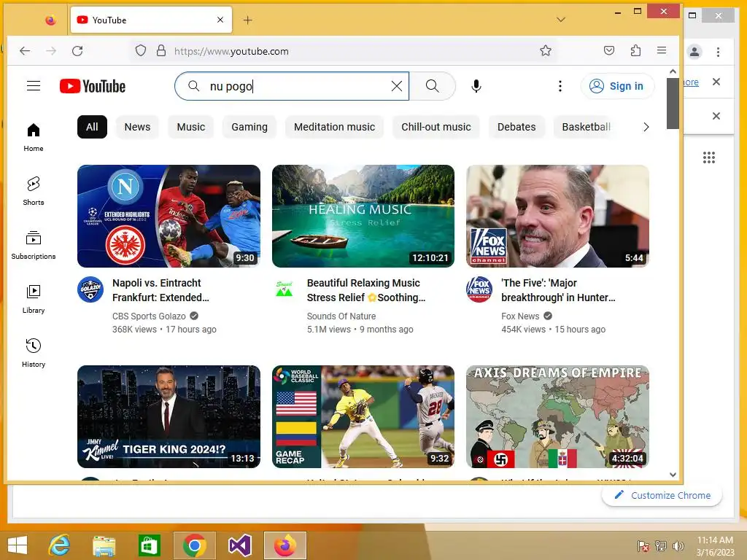Bookmark this page with star
The image size is (747, 560).
tap(546, 50)
